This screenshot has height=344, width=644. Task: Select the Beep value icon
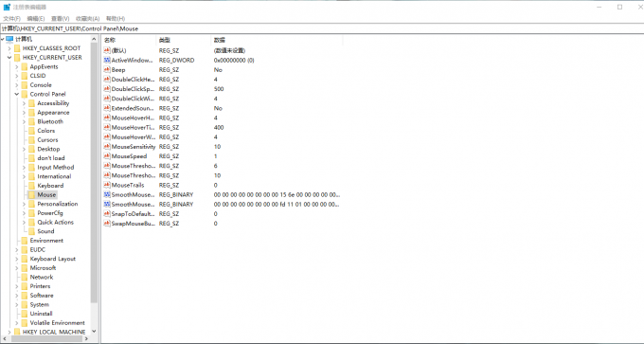pos(107,70)
